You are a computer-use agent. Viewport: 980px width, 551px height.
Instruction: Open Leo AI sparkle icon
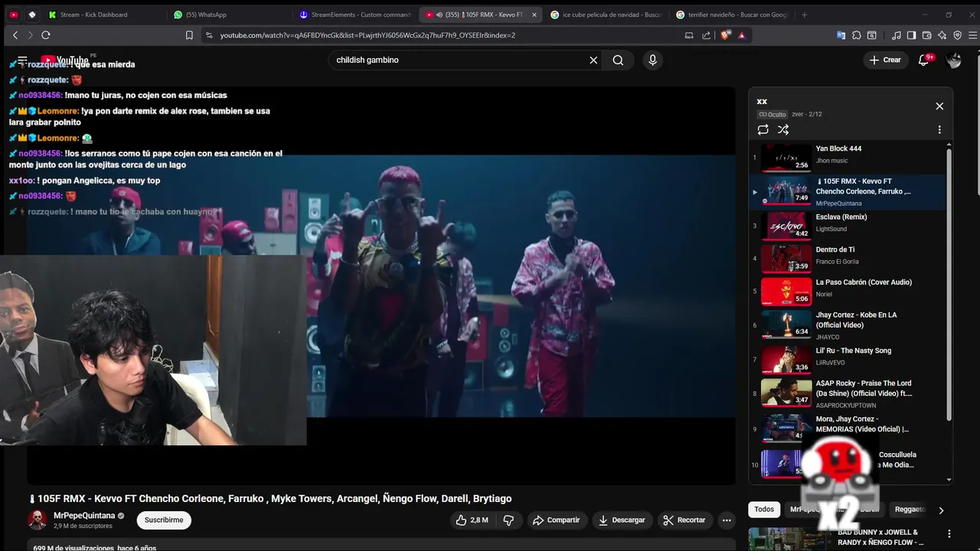click(942, 35)
